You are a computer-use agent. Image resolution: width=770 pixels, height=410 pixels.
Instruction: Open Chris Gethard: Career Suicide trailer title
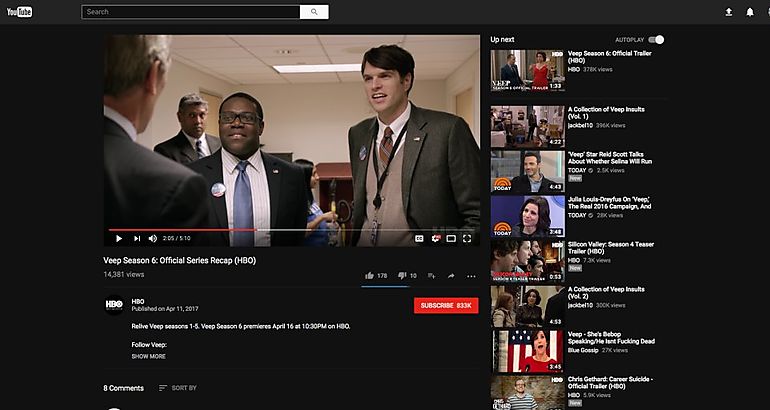(x=610, y=383)
